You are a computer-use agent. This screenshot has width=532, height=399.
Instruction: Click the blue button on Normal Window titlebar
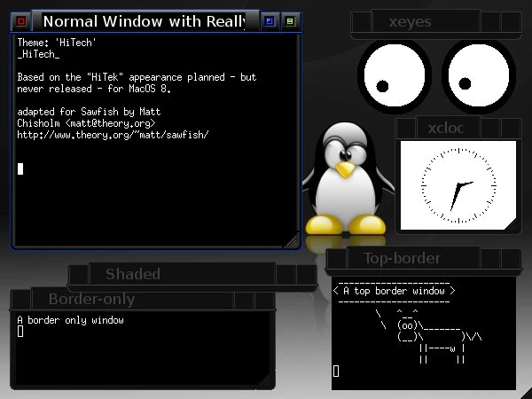270,20
